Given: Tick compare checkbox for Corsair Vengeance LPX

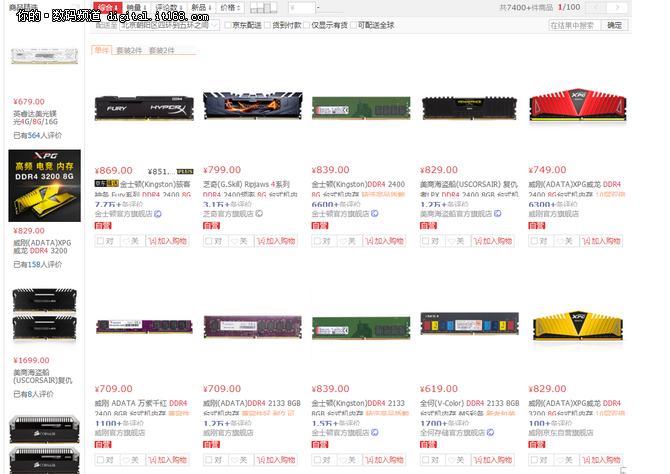Looking at the screenshot, I should [426, 241].
